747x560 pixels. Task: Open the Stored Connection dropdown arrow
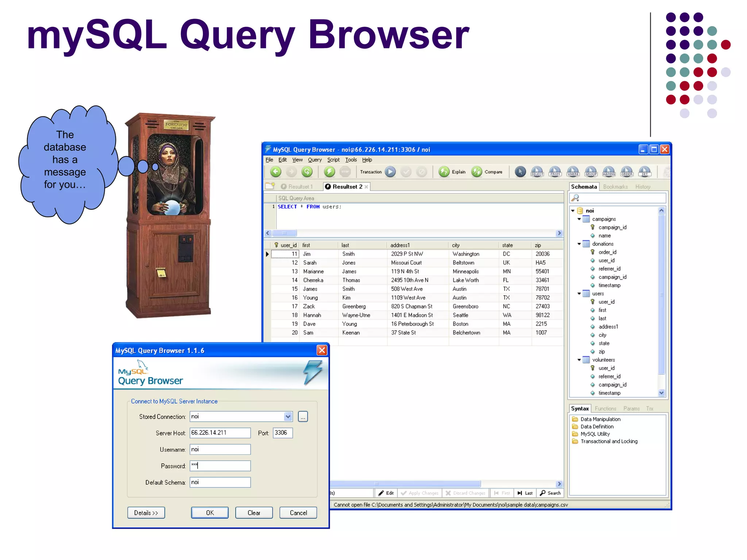pyautogui.click(x=288, y=416)
